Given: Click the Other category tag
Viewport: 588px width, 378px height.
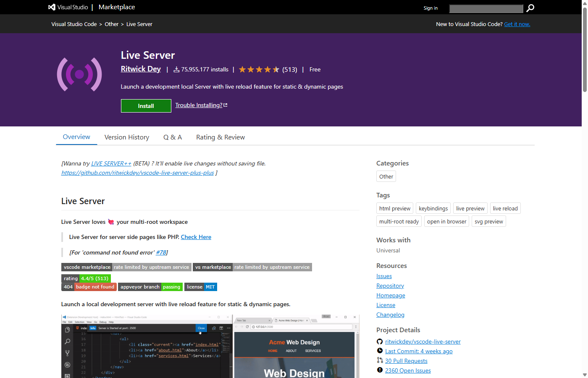Looking at the screenshot, I should tap(386, 176).
